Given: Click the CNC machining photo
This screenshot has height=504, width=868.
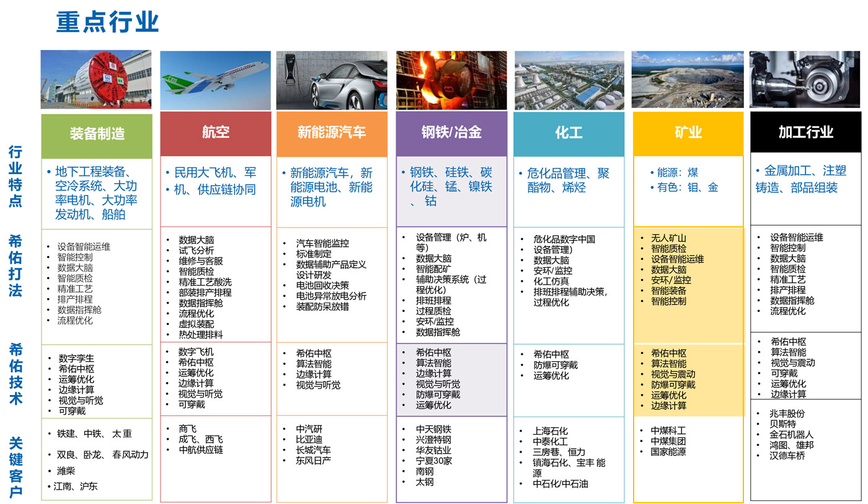Looking at the screenshot, I should tap(805, 80).
